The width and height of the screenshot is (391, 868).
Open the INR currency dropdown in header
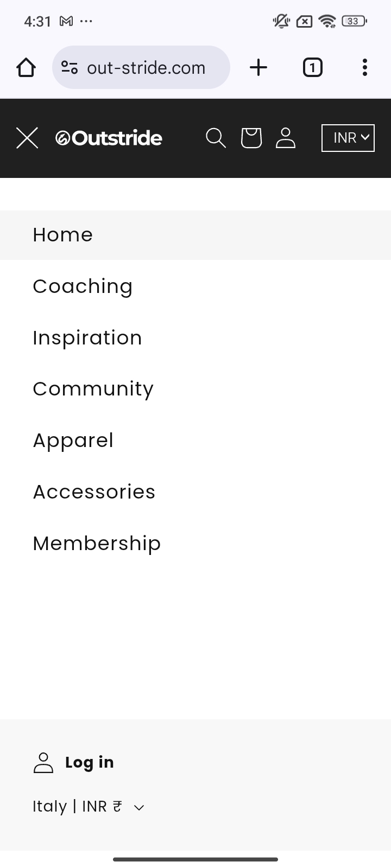tap(348, 138)
